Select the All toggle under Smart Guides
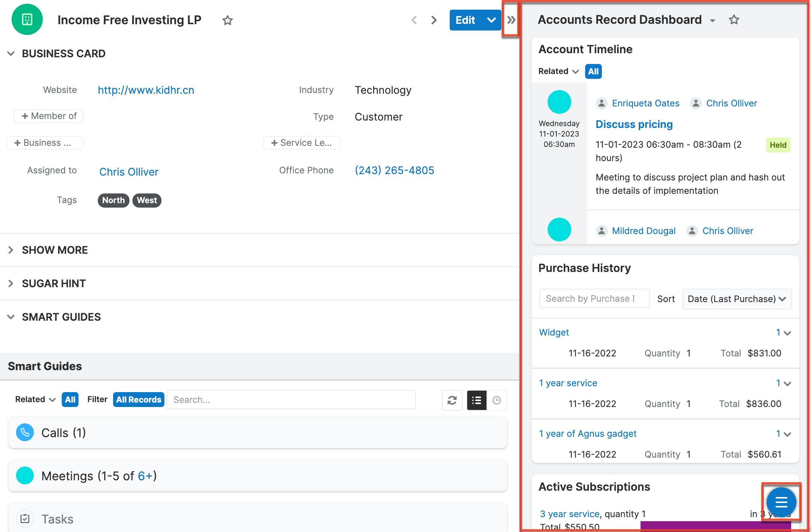The width and height of the screenshot is (812, 532). click(x=70, y=400)
